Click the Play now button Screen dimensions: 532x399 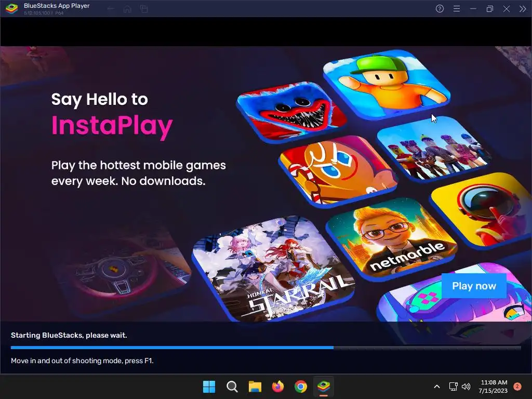[474, 286]
